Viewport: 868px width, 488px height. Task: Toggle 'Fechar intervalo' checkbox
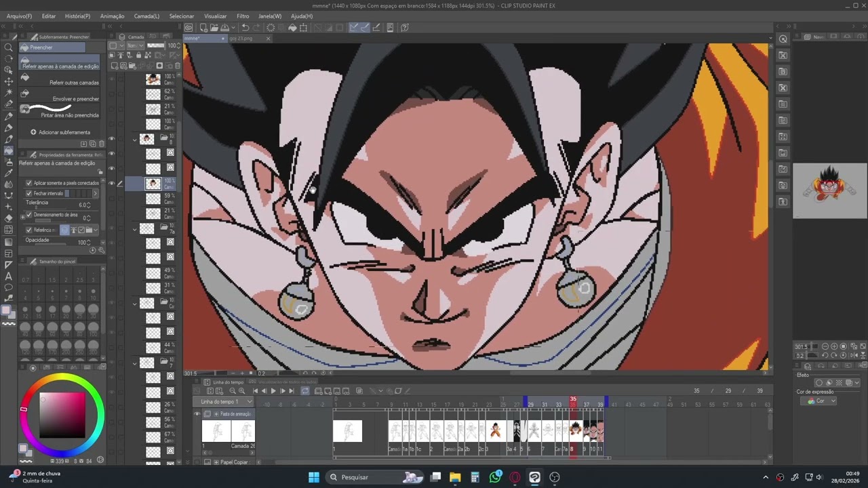[x=28, y=193]
